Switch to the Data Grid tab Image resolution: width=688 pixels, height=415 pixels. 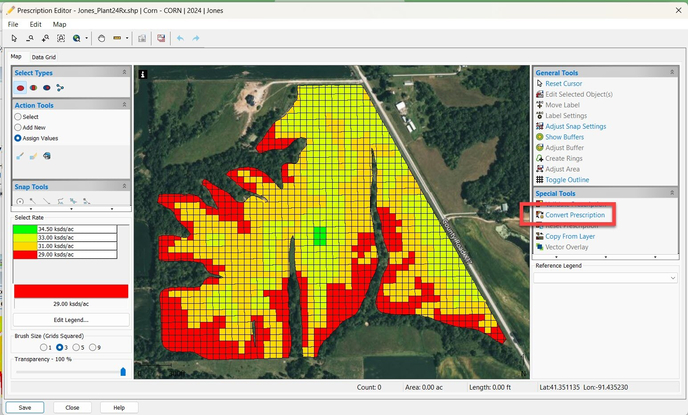[x=44, y=57]
